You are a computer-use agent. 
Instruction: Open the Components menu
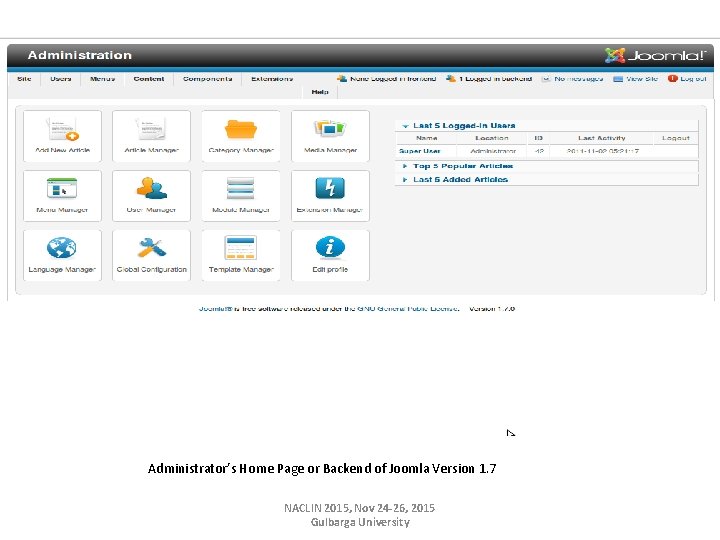coord(208,79)
